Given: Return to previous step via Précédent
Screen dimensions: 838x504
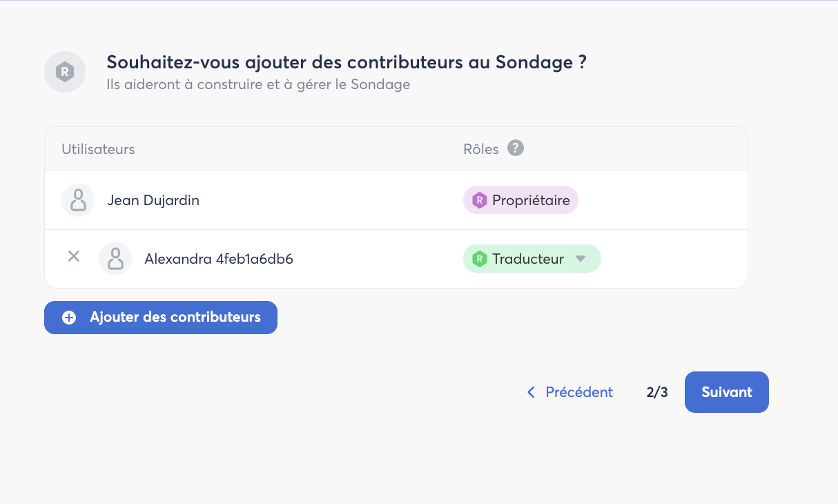Looking at the screenshot, I should click(570, 392).
